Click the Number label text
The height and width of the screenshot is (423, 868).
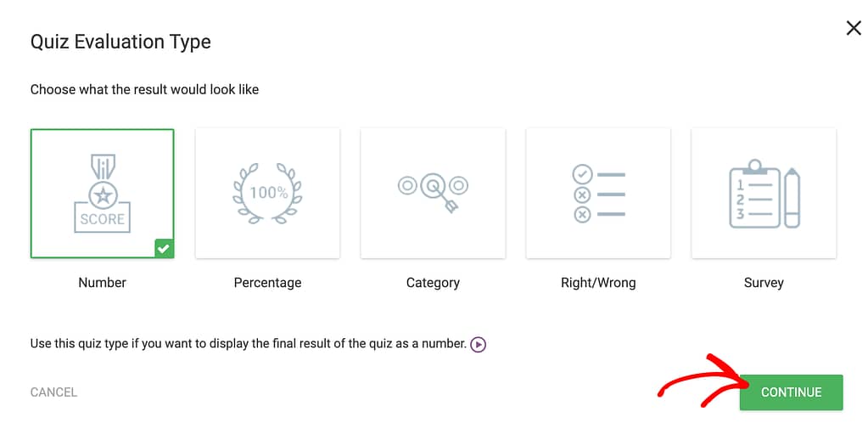(103, 283)
